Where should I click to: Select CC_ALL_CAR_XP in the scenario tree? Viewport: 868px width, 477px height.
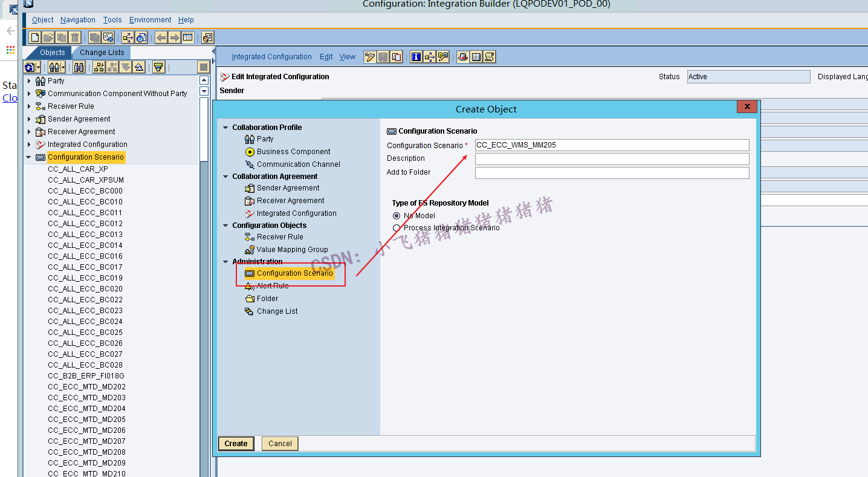(x=78, y=169)
